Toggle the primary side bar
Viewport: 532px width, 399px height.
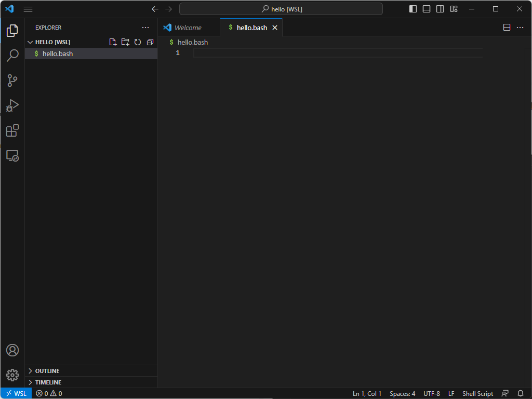[413, 9]
